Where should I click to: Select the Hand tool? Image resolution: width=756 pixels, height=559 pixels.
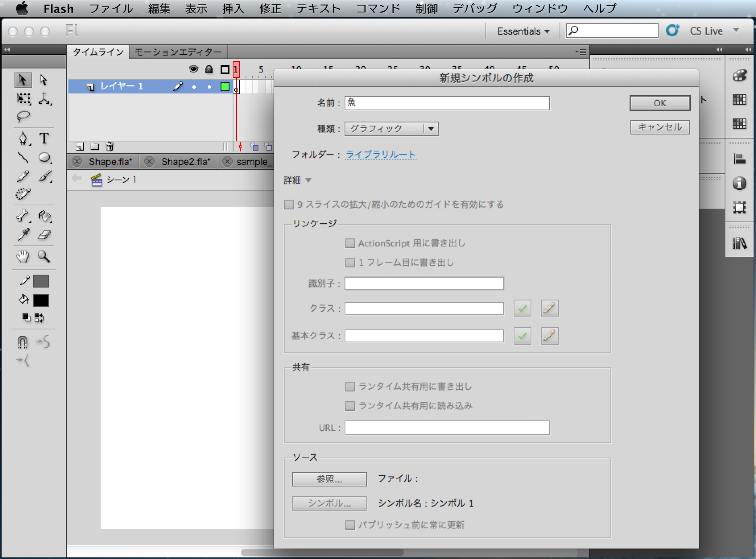[x=23, y=257]
